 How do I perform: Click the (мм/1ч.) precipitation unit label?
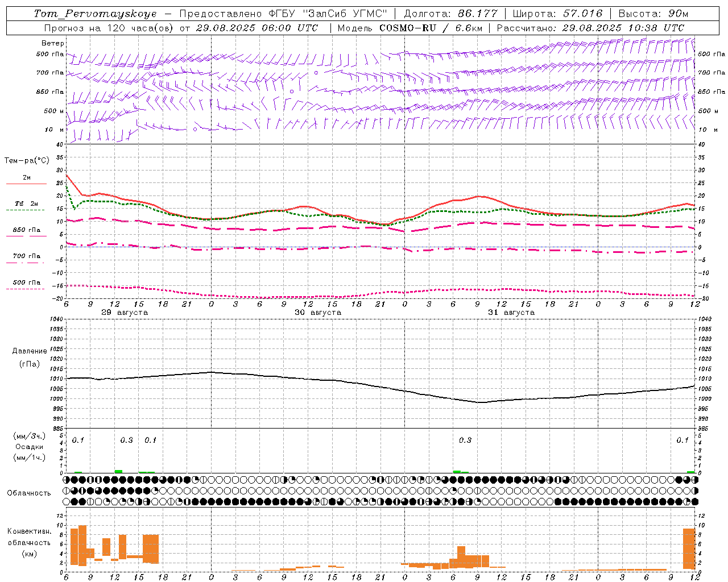coord(30,458)
